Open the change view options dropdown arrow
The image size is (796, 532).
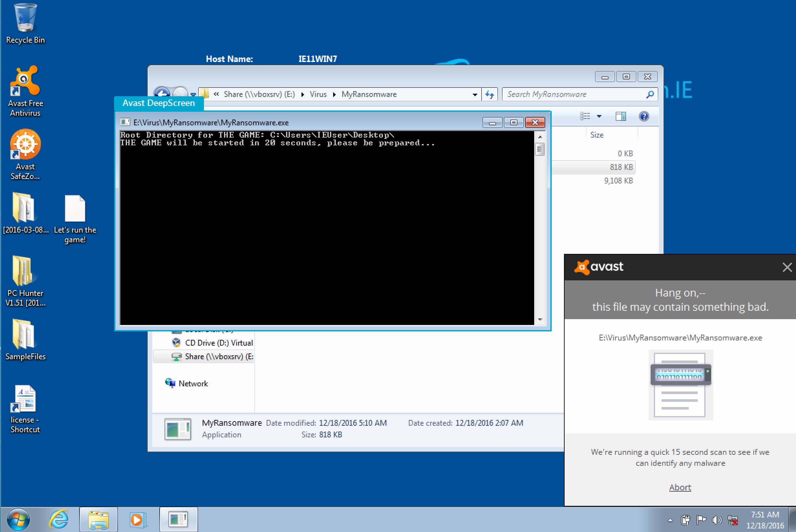pyautogui.click(x=599, y=116)
